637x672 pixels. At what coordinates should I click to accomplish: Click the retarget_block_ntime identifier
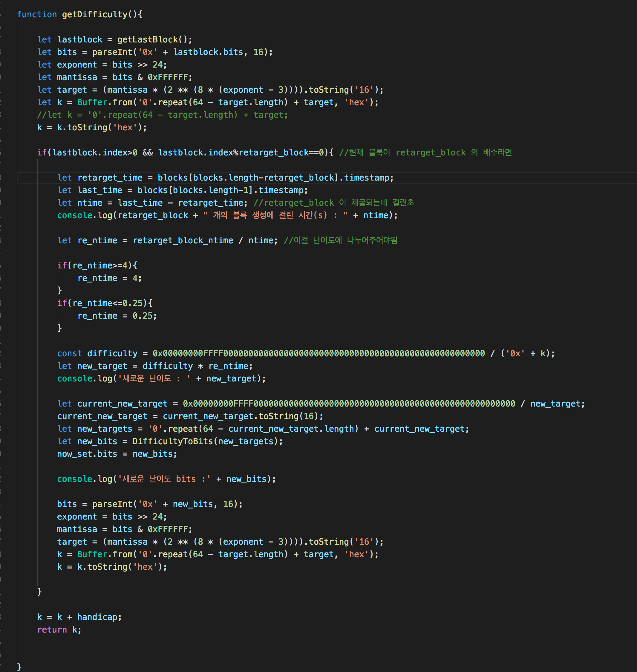click(183, 241)
